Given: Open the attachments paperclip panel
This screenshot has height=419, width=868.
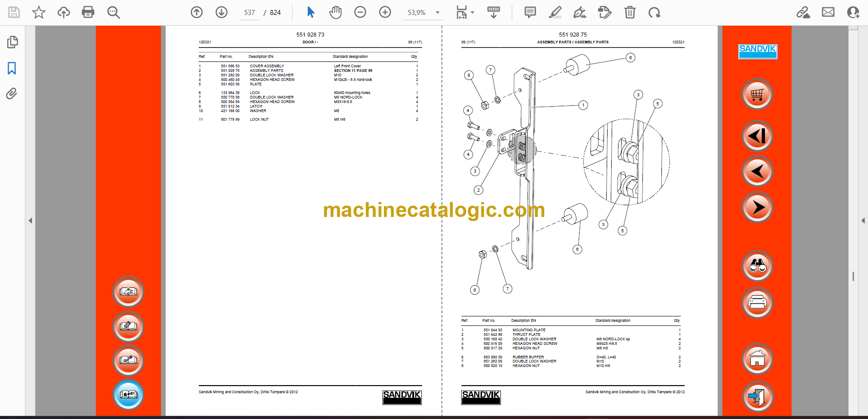Looking at the screenshot, I should pos(12,94).
